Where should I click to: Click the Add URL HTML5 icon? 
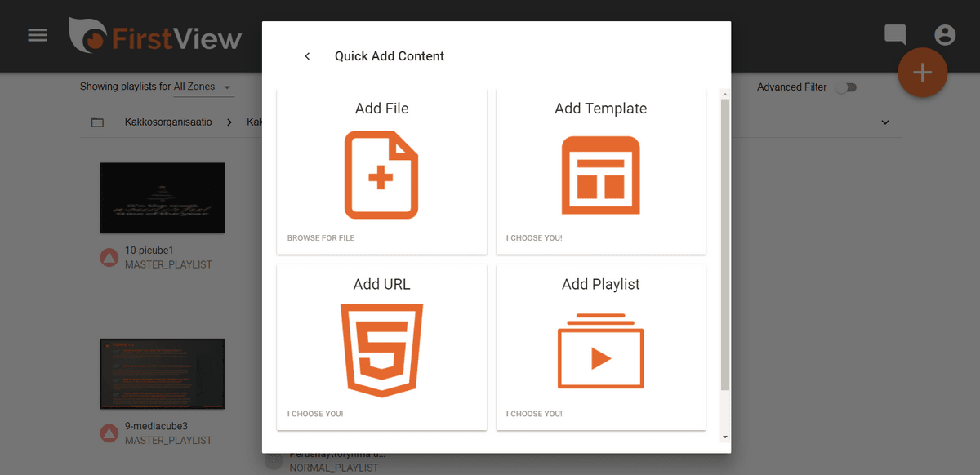pos(381,350)
